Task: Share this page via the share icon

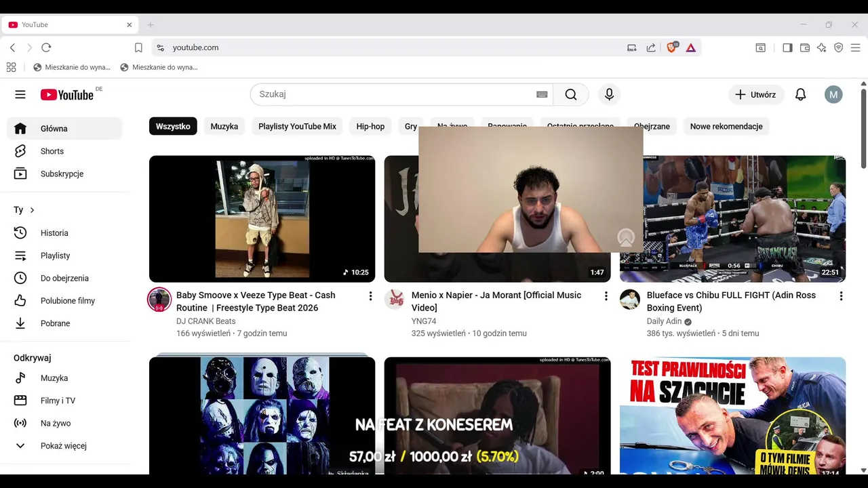Action: (x=651, y=47)
